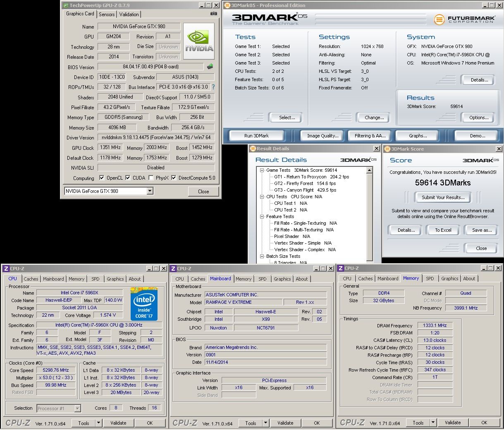
Task: Click Submit Your Results button
Action: tap(443, 197)
